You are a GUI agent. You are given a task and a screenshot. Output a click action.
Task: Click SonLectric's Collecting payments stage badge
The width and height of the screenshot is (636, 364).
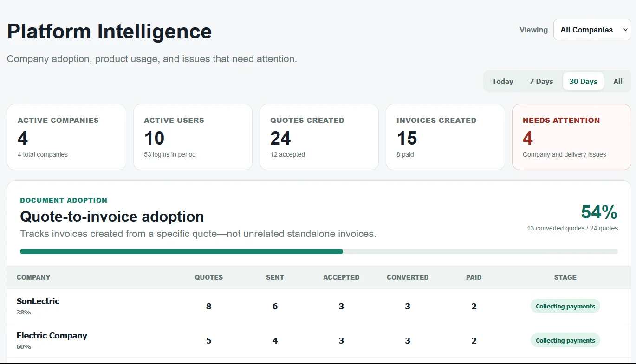click(x=565, y=306)
